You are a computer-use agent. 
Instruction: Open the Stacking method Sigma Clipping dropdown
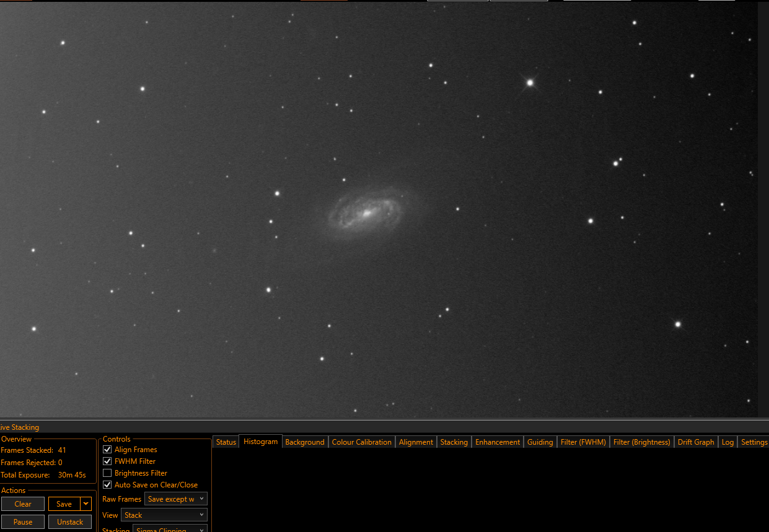pos(170,530)
